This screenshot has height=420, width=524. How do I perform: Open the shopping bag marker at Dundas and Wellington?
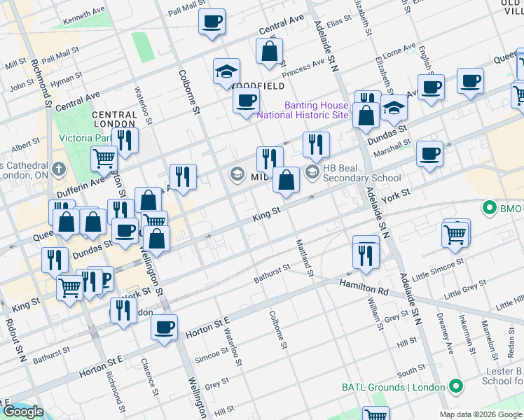(x=156, y=240)
